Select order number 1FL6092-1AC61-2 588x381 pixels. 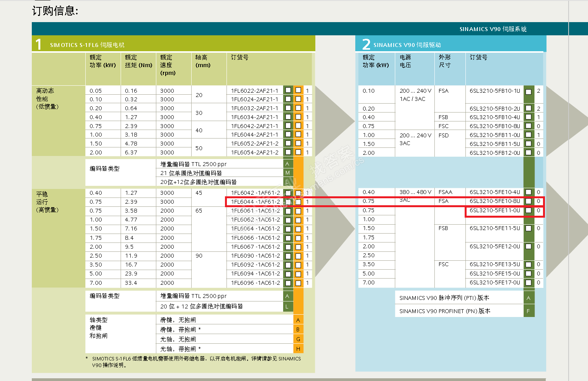coord(256,265)
